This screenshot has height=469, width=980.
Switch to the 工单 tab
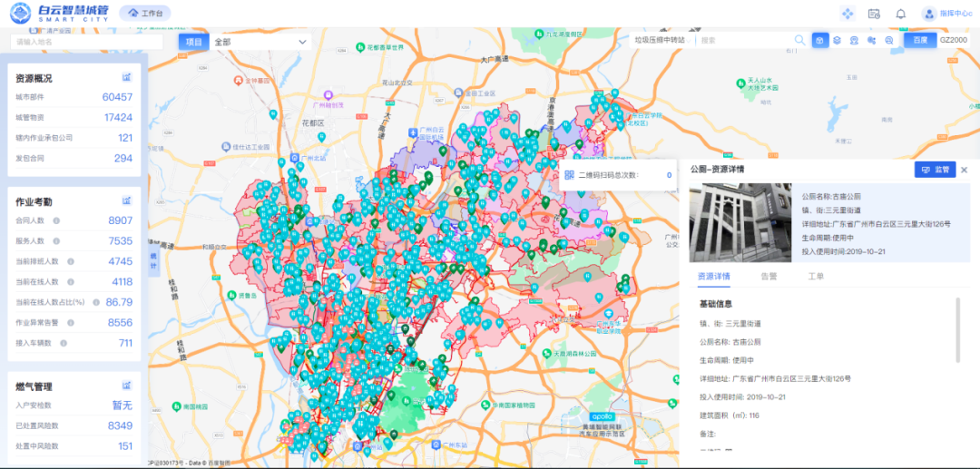coord(815,276)
